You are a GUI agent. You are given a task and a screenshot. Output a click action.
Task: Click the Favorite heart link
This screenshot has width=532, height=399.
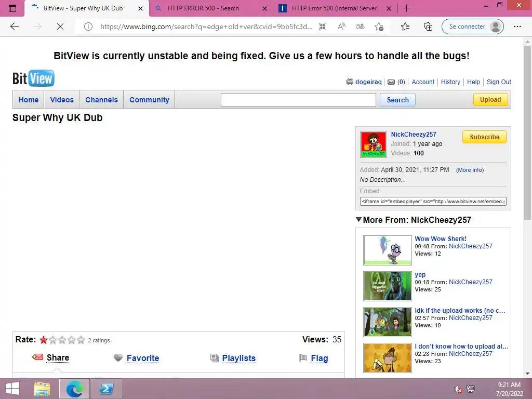tap(143, 358)
